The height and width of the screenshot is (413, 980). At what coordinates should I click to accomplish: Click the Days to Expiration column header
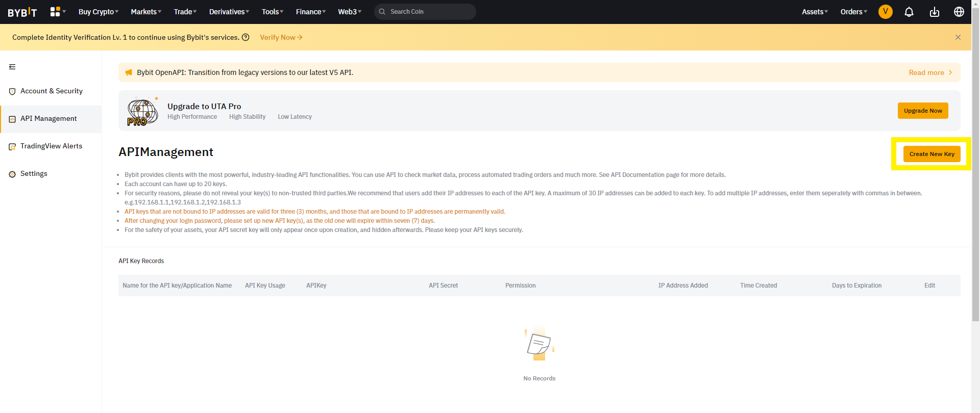856,286
